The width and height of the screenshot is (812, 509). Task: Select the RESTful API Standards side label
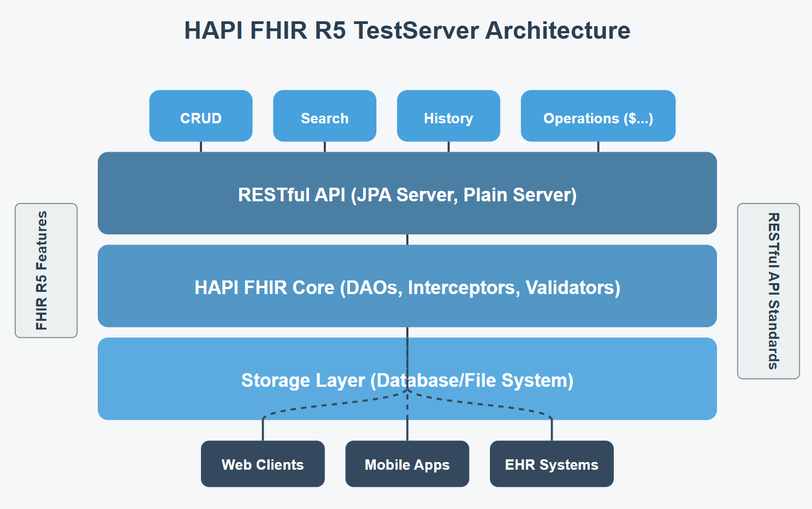(768, 291)
